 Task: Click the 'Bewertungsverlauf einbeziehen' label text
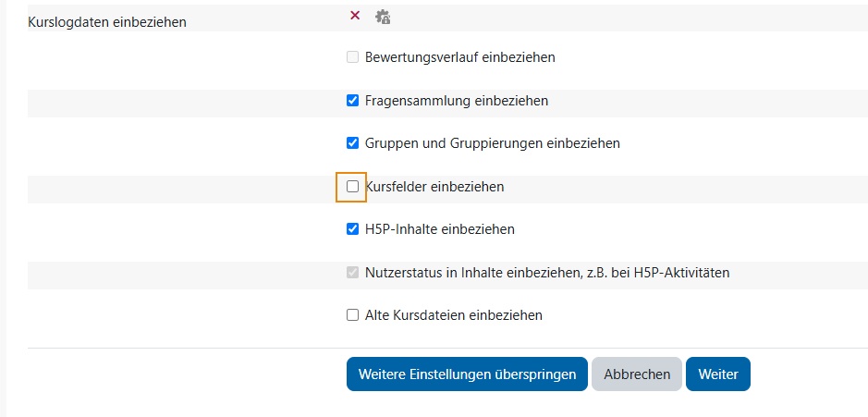pyautogui.click(x=460, y=57)
